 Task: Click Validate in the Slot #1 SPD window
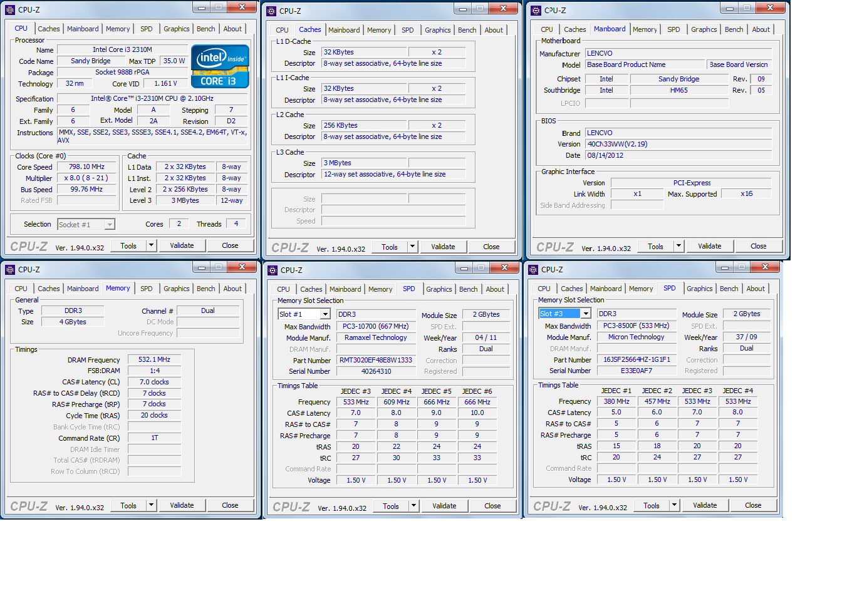point(444,506)
